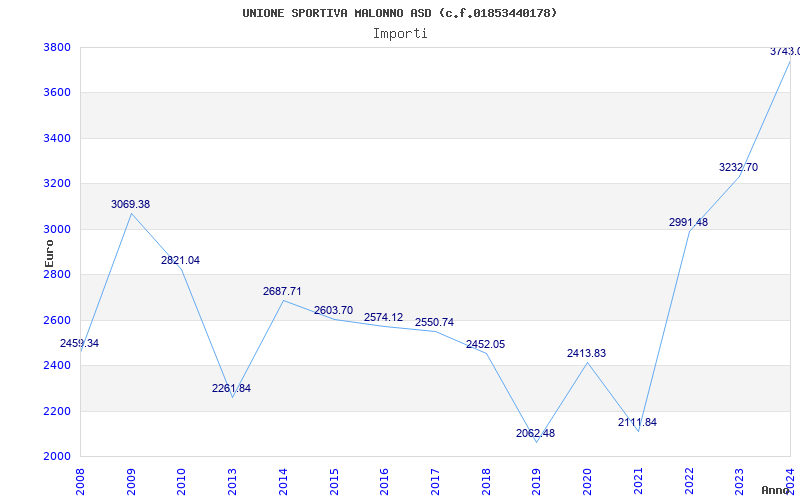
Task: Click the Importi subtitle
Action: pyautogui.click(x=400, y=34)
